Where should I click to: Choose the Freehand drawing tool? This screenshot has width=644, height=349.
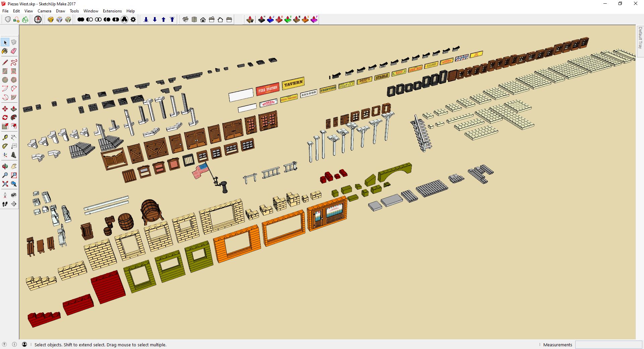tap(14, 62)
